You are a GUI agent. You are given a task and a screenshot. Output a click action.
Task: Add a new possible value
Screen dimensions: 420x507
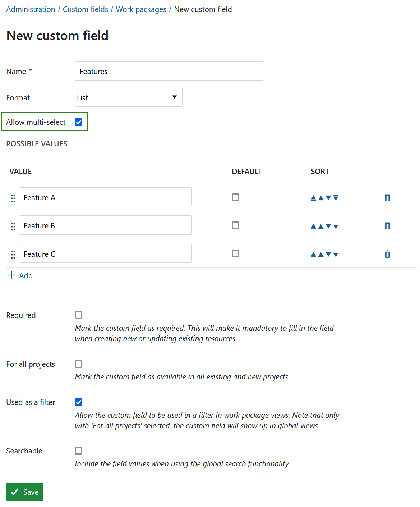pos(20,275)
